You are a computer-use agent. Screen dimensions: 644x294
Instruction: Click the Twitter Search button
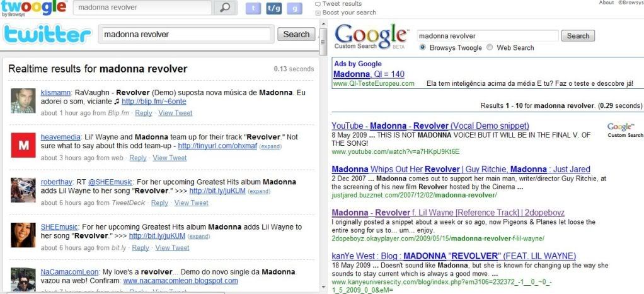[296, 34]
